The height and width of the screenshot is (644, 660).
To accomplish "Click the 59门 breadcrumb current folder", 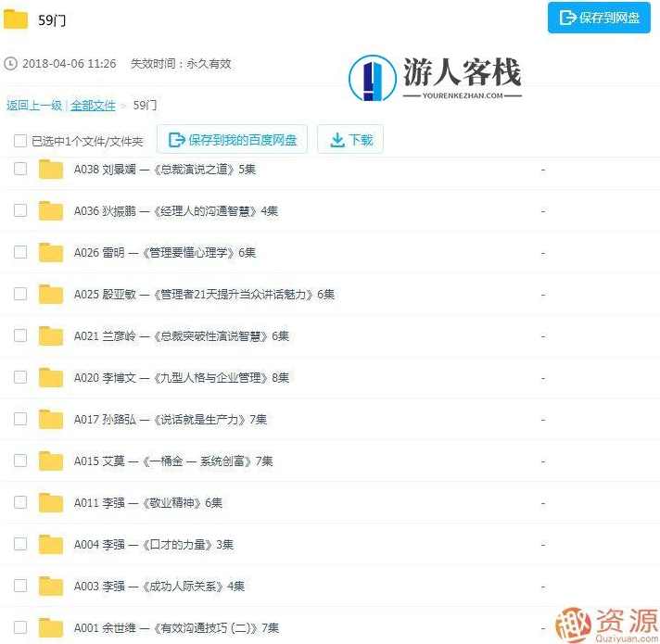I will 145,105.
